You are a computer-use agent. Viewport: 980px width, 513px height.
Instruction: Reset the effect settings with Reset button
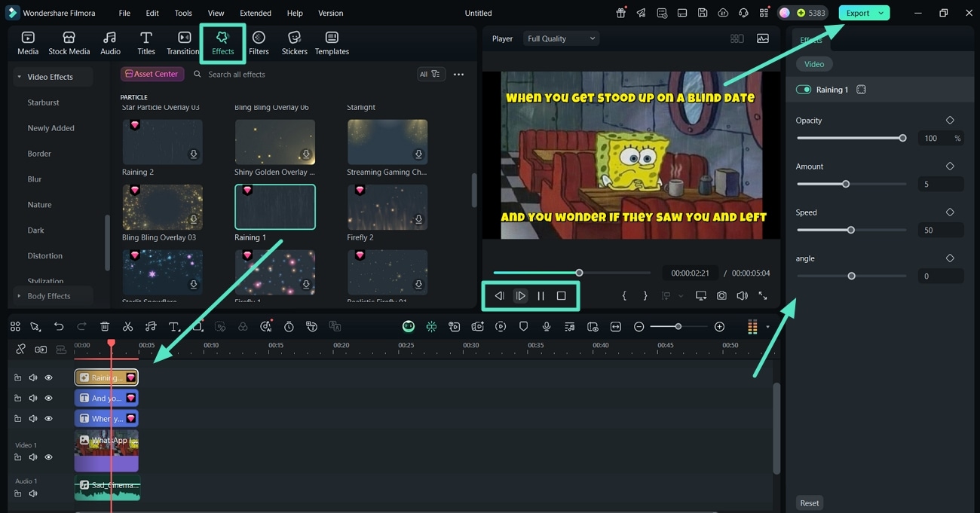coord(810,502)
